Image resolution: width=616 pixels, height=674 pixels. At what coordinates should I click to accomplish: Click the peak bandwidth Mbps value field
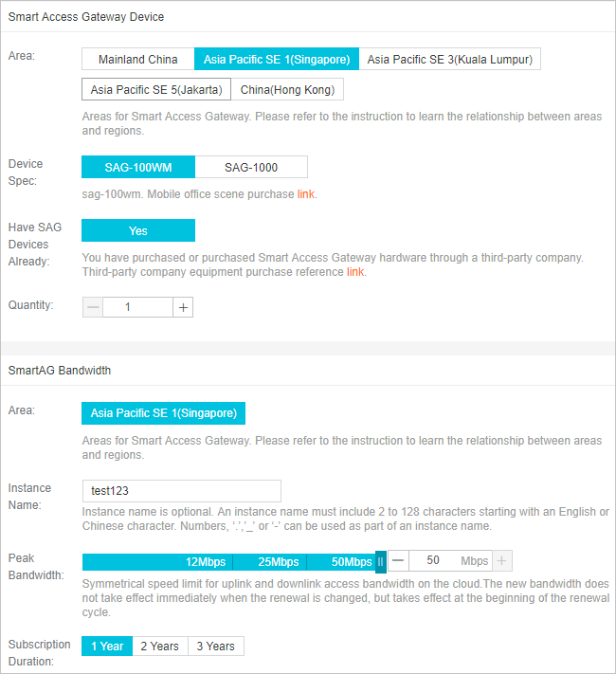[x=450, y=560]
